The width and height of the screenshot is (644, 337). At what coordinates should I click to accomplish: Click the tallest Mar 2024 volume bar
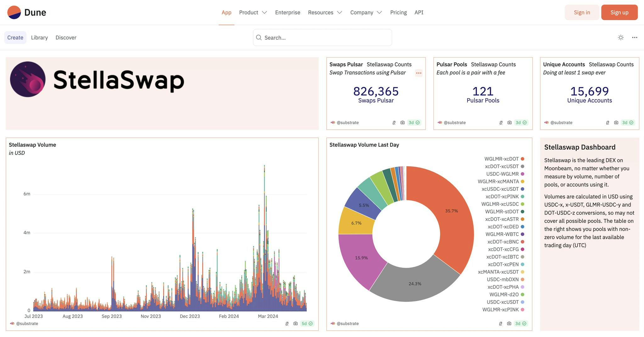tap(264, 238)
